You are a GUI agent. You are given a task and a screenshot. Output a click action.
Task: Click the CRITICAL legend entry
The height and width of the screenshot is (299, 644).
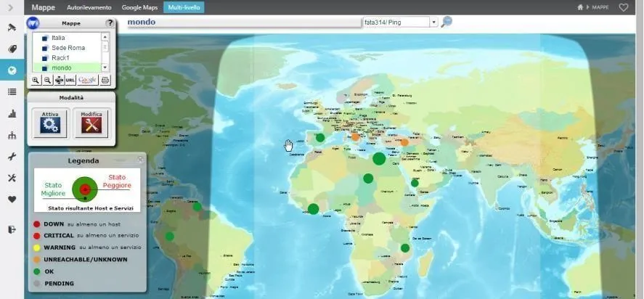[x=86, y=236]
